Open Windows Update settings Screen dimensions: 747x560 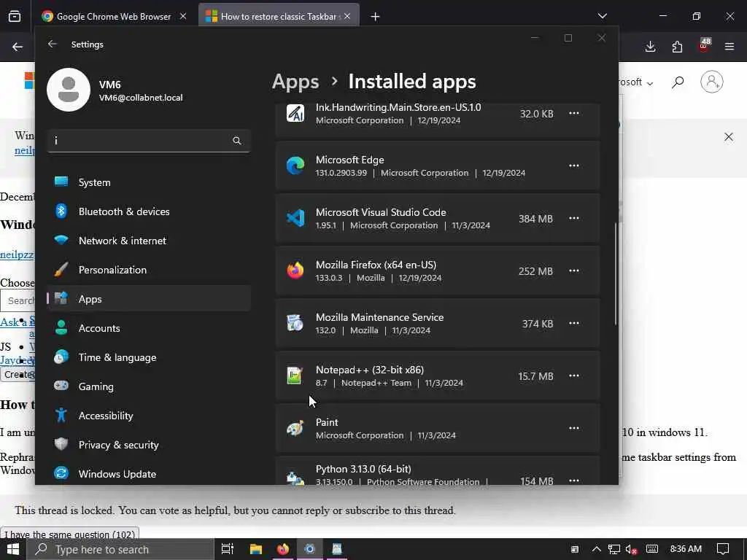click(149, 474)
